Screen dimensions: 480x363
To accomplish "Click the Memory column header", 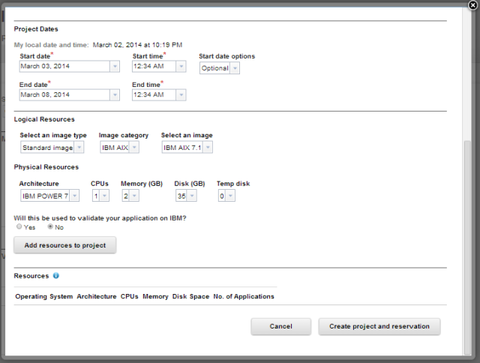I will (x=155, y=296).
